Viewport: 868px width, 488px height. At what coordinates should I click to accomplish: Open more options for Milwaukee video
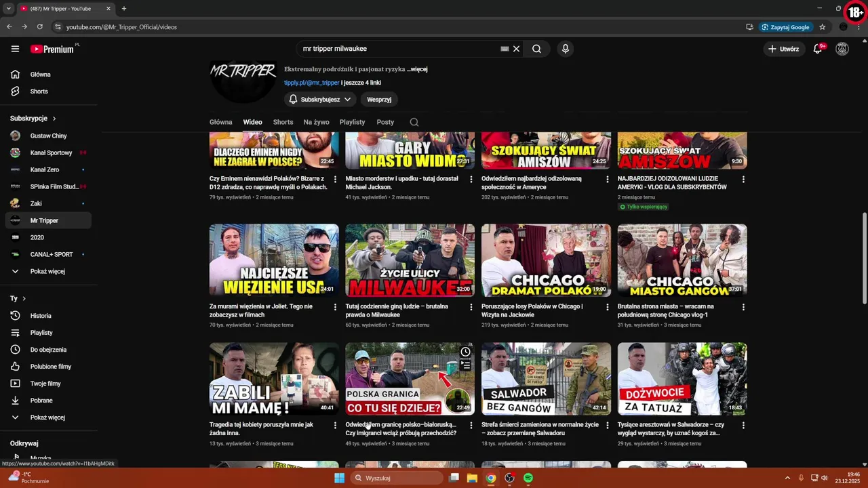(x=471, y=307)
